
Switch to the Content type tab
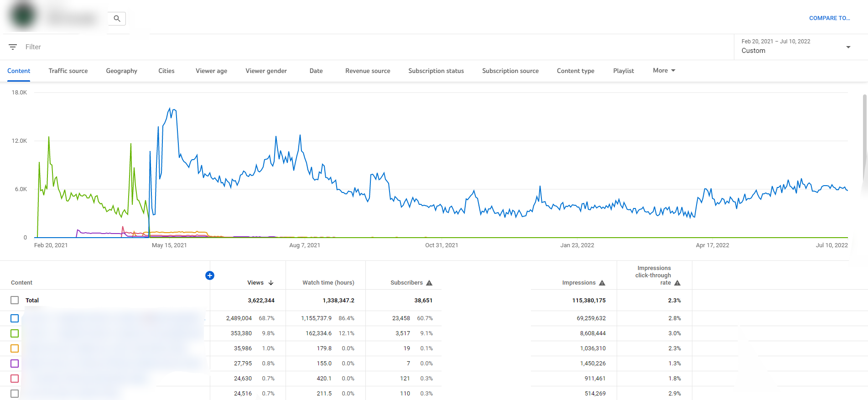click(576, 71)
